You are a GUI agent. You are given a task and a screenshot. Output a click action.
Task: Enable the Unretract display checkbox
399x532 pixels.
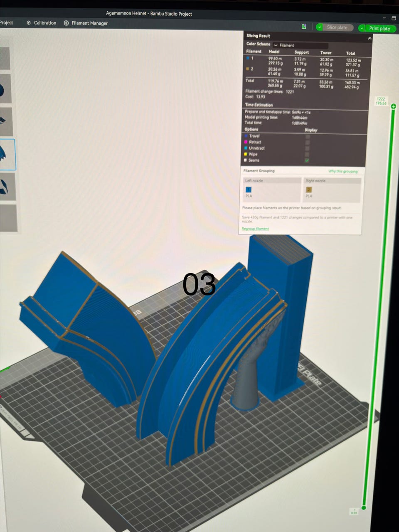(308, 148)
